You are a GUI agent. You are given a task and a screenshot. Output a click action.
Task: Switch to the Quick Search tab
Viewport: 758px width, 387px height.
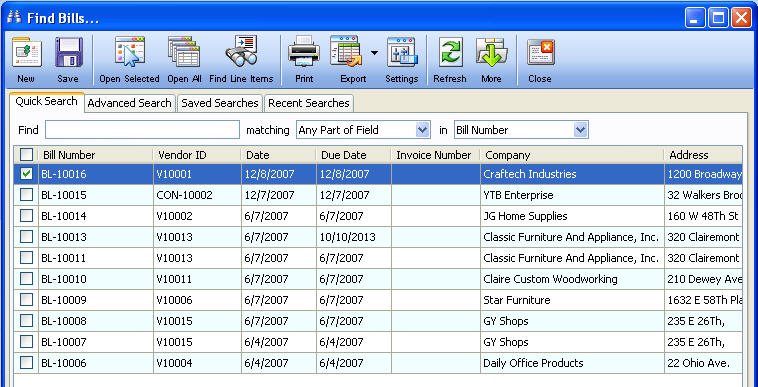point(46,101)
